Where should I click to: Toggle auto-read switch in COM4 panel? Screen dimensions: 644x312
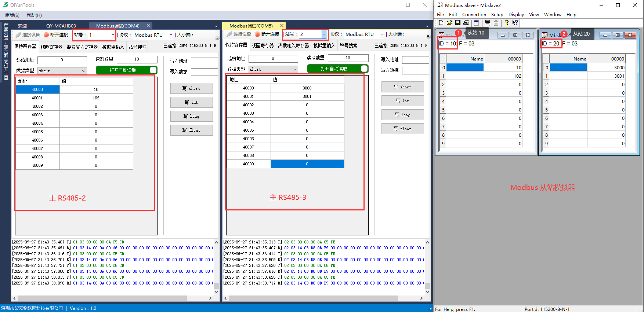[x=153, y=70]
